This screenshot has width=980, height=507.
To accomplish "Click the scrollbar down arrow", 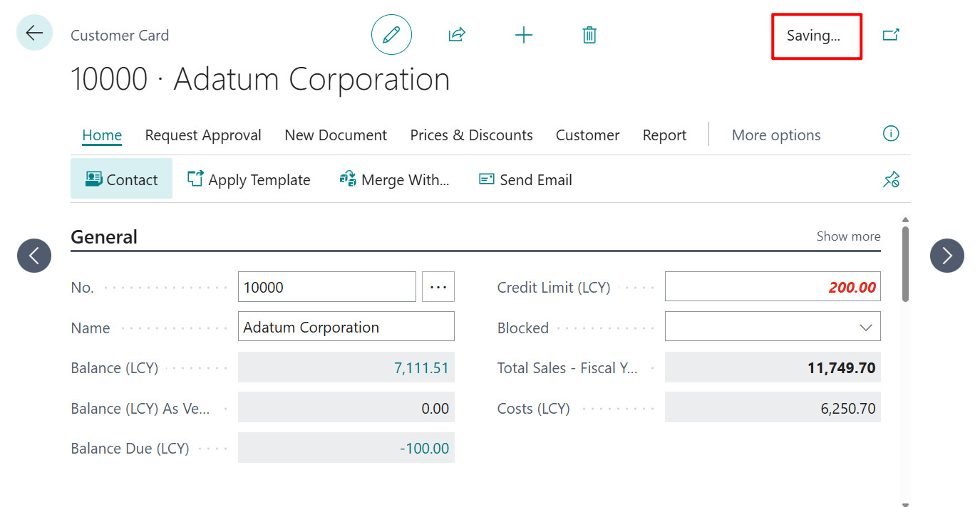I will coord(905,504).
